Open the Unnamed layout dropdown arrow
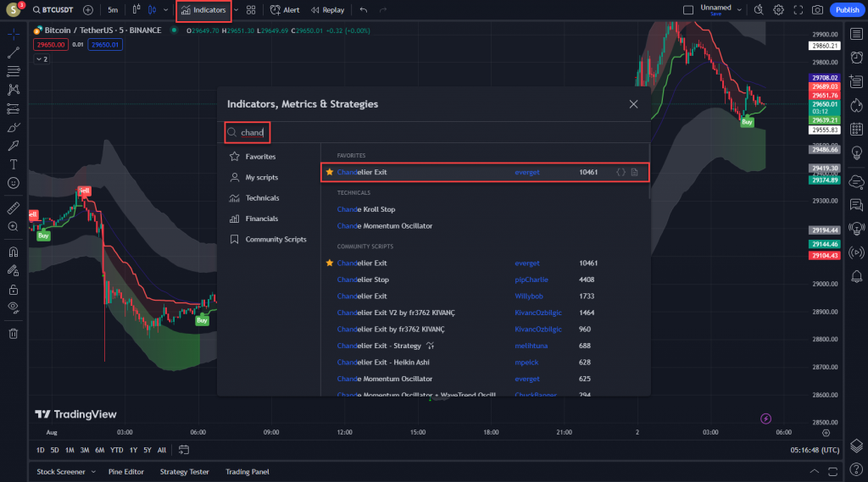 coord(739,10)
